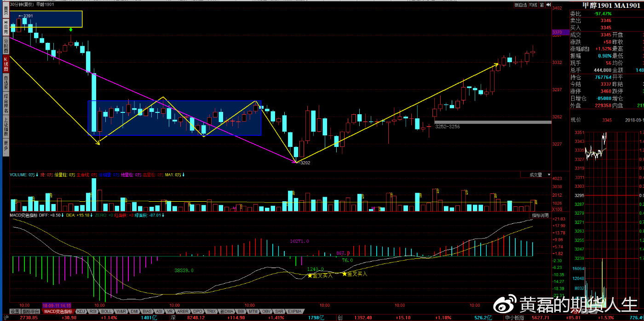This screenshot has height=321, width=644.
Task: Select the VR indicator tab
Action: pos(170,312)
